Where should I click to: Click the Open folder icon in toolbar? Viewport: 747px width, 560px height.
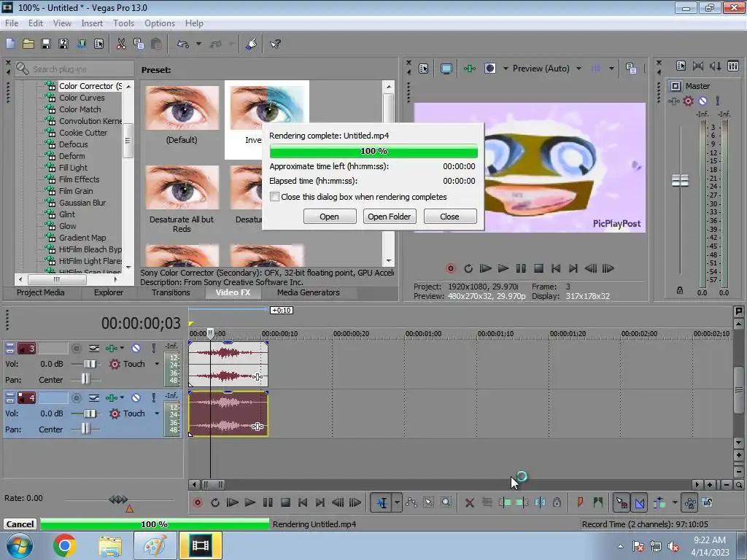point(28,44)
